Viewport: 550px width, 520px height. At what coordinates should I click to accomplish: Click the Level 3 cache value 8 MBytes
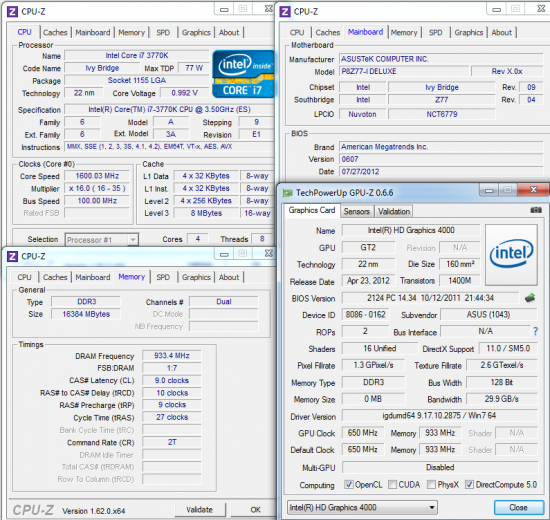pyautogui.click(x=206, y=213)
